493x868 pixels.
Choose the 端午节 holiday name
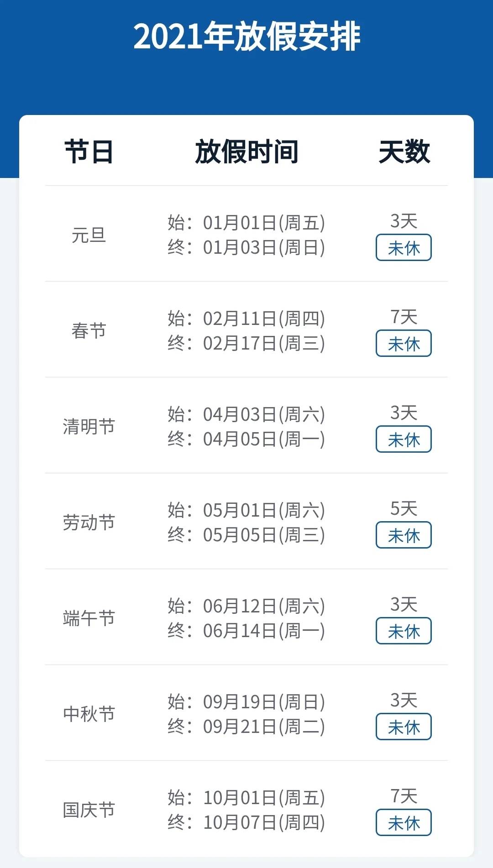[x=89, y=619]
